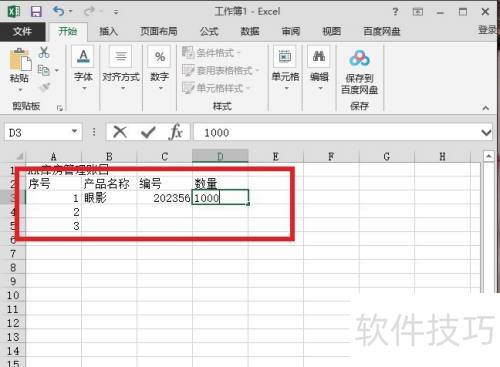500x367 pixels.
Task: Cancel the entry with the formula bar X
Action: [120, 132]
